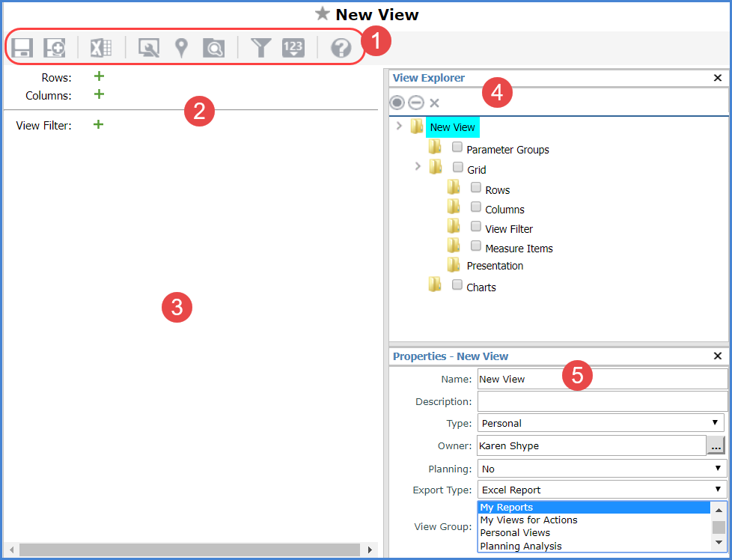Select Presentation in View Explorer tree

495,266
